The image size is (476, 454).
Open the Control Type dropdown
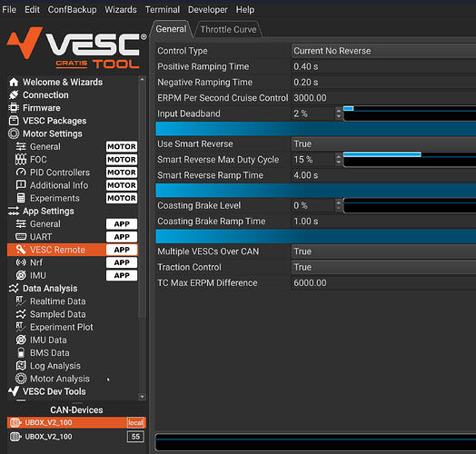point(383,51)
